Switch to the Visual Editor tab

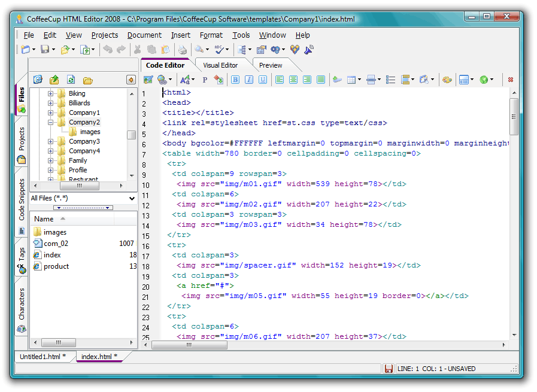(220, 65)
